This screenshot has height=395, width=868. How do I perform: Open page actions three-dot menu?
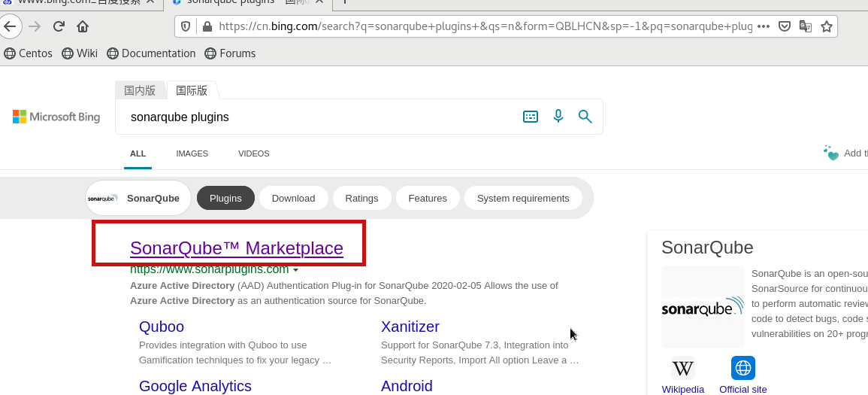pyautogui.click(x=764, y=26)
